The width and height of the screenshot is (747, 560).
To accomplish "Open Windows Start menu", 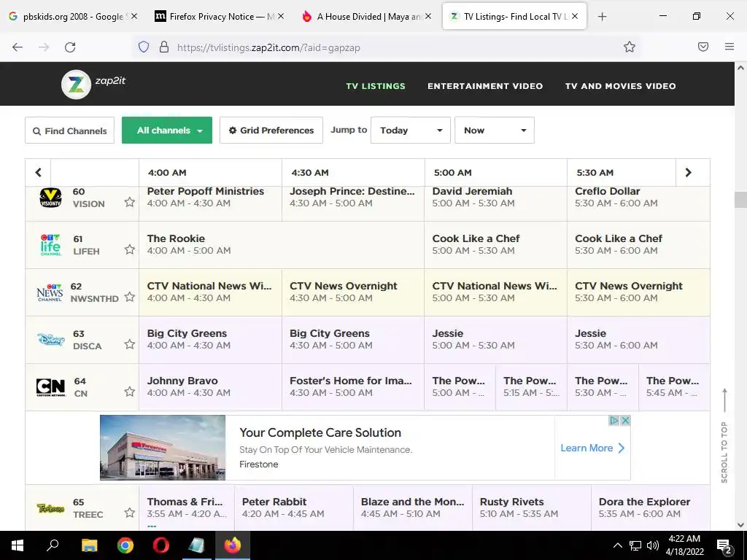I will 18,545.
